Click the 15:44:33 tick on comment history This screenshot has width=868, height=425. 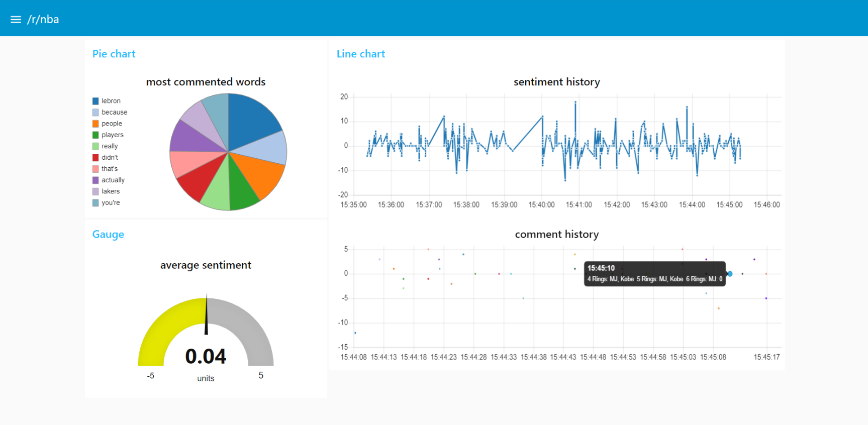tap(504, 358)
